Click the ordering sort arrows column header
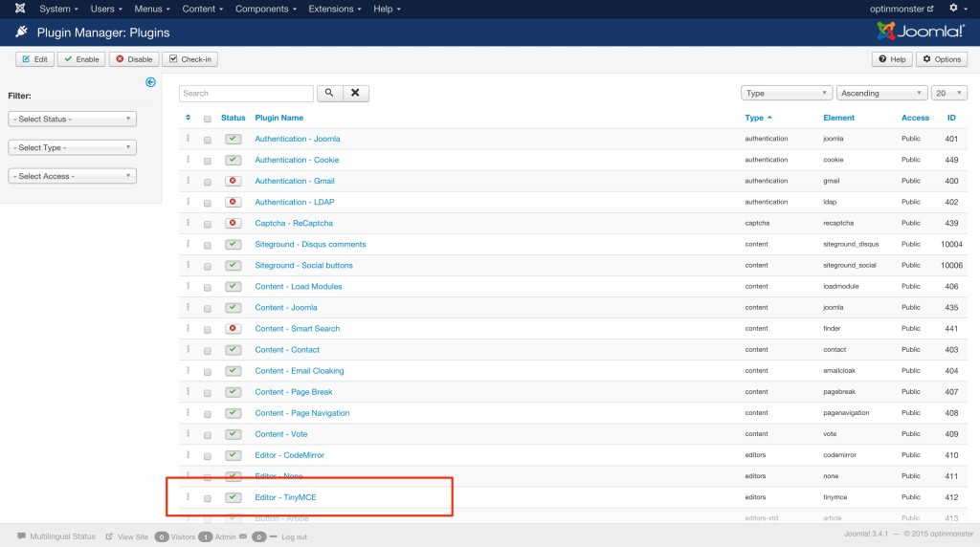980x547 pixels. click(x=189, y=118)
